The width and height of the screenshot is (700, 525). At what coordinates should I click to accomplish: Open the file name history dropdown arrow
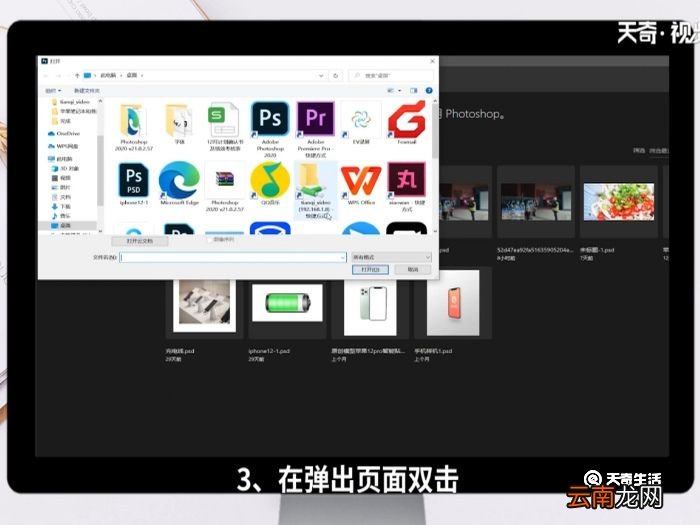tap(343, 257)
